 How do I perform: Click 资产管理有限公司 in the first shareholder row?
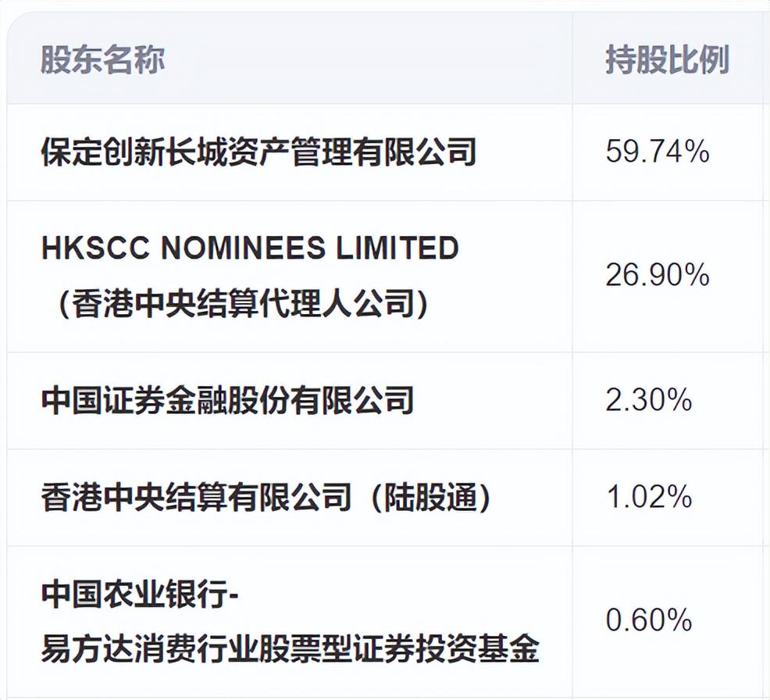(351, 152)
